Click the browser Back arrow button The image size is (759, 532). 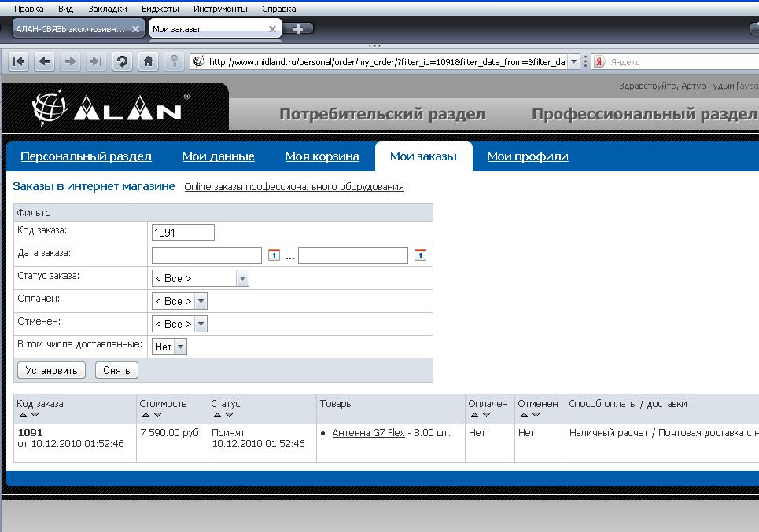(45, 61)
